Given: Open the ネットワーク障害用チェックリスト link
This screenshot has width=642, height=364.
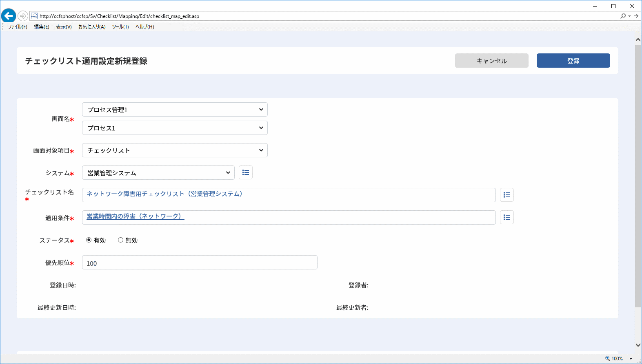Looking at the screenshot, I should tap(166, 194).
